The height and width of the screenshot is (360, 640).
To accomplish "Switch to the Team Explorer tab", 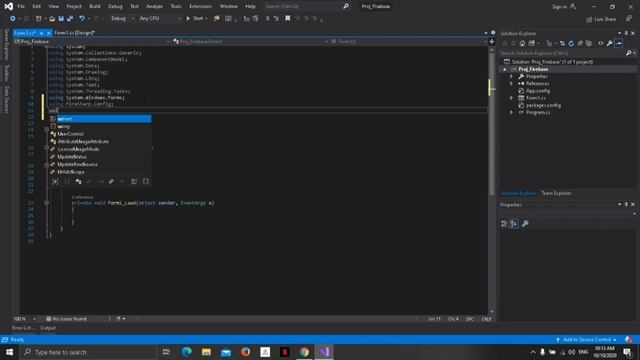I will (x=556, y=193).
